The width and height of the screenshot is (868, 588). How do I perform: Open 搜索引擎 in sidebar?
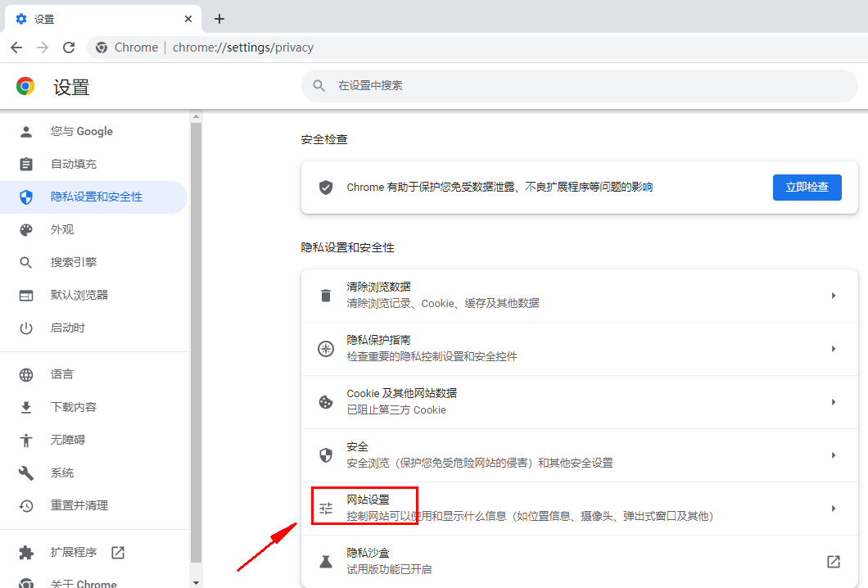coord(93,262)
